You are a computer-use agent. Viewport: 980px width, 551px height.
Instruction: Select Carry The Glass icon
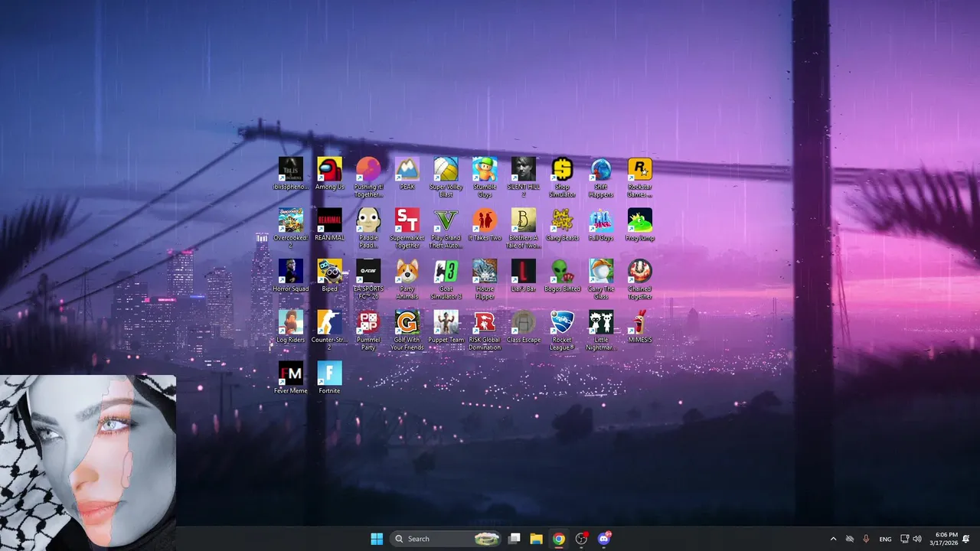point(601,279)
